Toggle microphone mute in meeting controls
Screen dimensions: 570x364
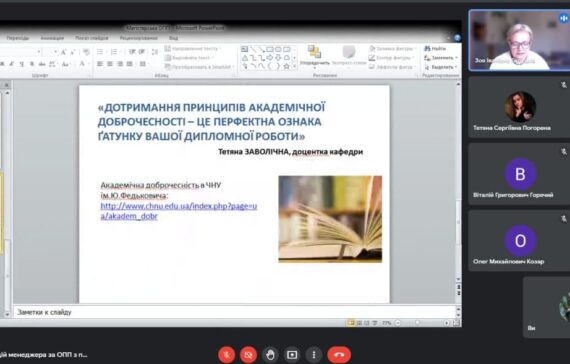226,355
